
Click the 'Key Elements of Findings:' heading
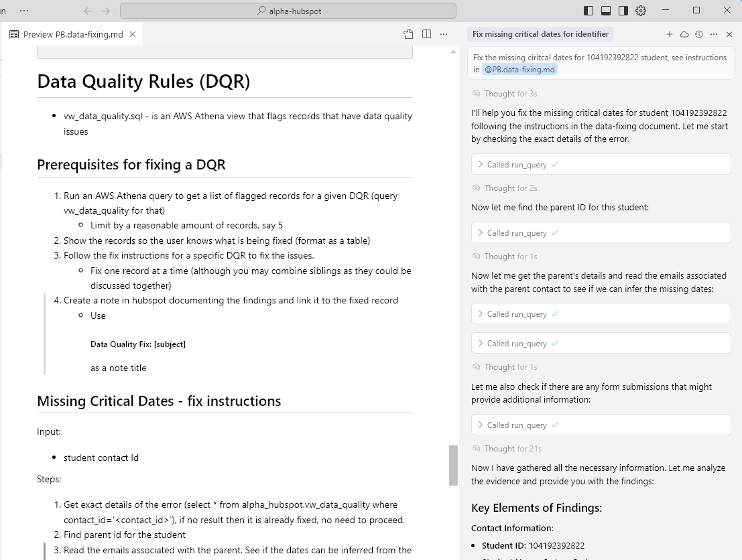537,508
